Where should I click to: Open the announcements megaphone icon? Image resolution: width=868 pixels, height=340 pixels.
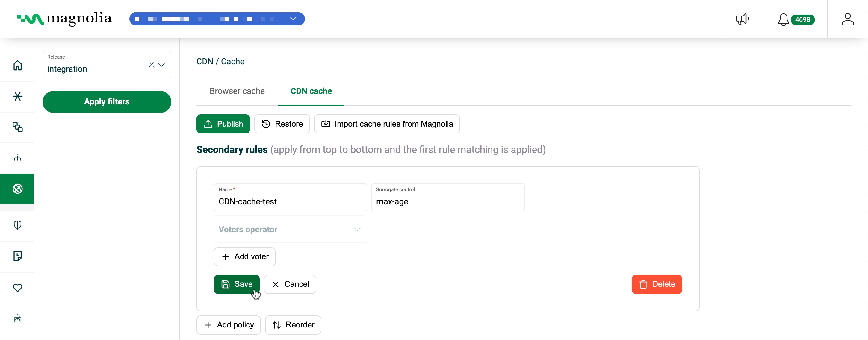pyautogui.click(x=742, y=19)
